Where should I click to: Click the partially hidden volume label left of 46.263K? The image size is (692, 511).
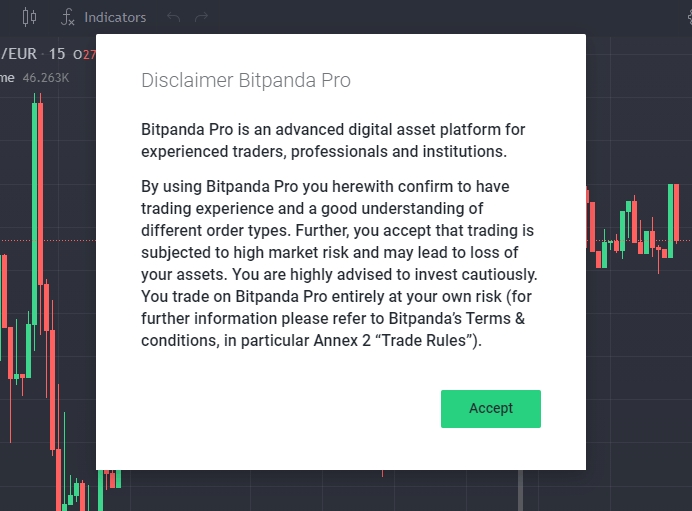tap(7, 78)
